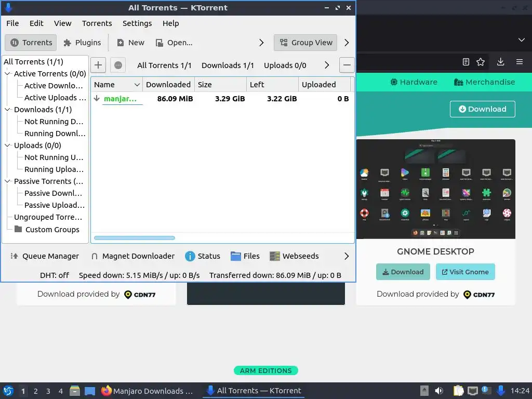Collapse the Active Torrents (0/0) group

click(7, 74)
